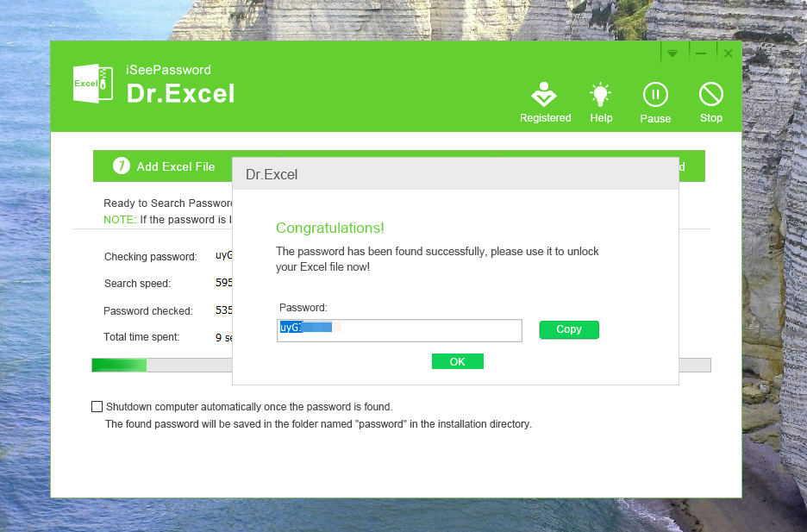
Task: Click the Registered diamond icon
Action: (544, 94)
